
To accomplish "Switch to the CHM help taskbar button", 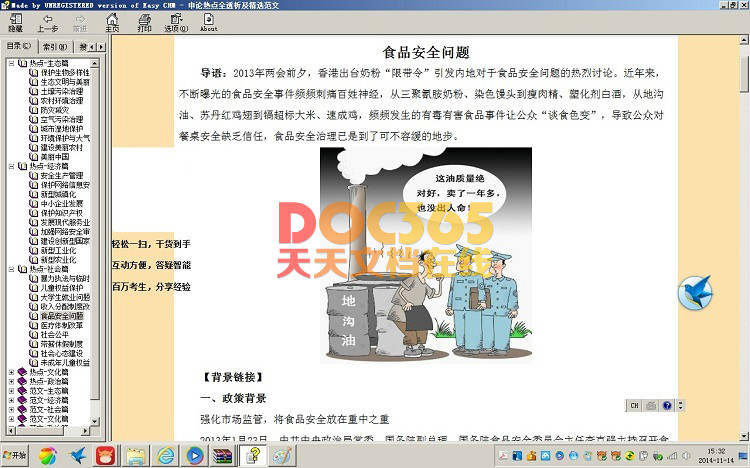I will [x=253, y=456].
